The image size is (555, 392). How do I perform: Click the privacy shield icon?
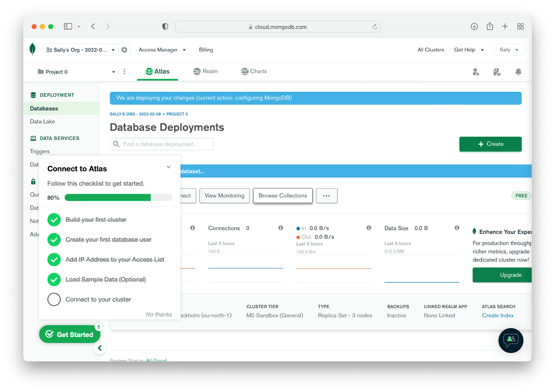click(x=165, y=27)
